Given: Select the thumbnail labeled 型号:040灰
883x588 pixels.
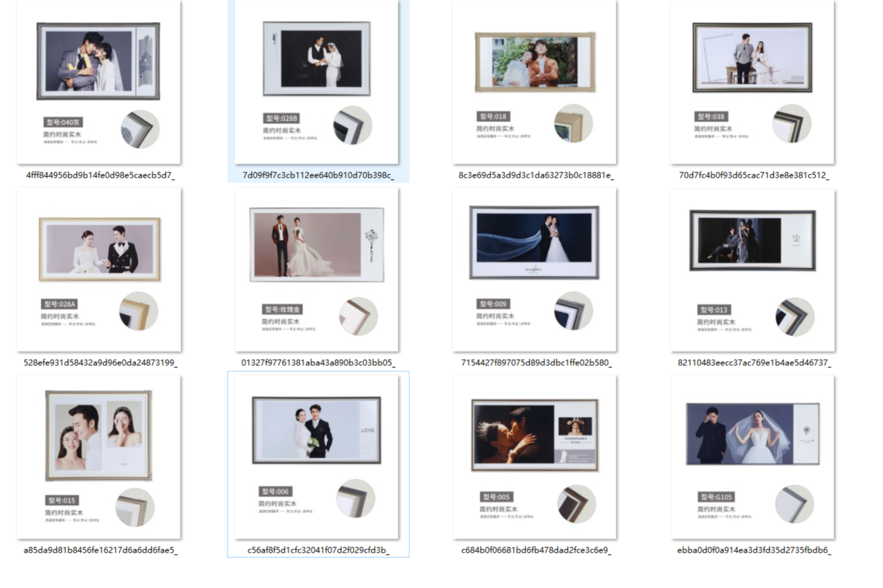Looking at the screenshot, I should point(98,83).
